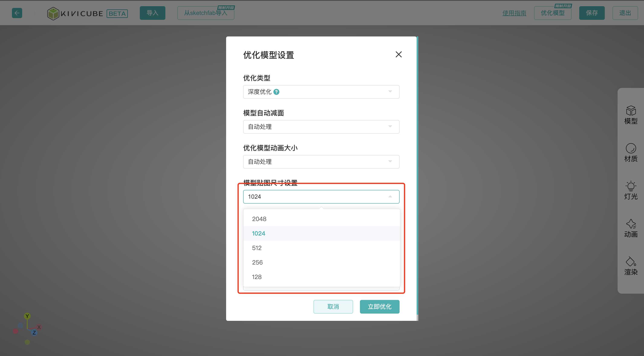This screenshot has height=356, width=644.
Task: Click the 取消 button
Action: (333, 307)
